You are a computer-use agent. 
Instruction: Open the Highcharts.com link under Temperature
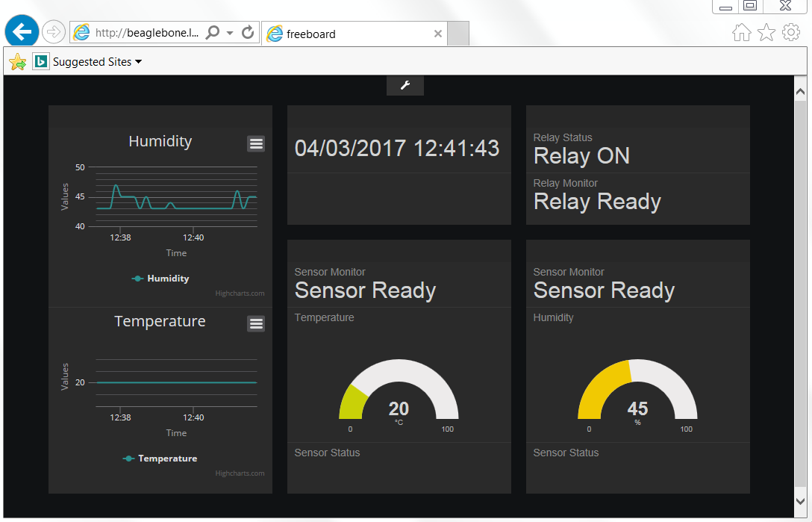240,473
